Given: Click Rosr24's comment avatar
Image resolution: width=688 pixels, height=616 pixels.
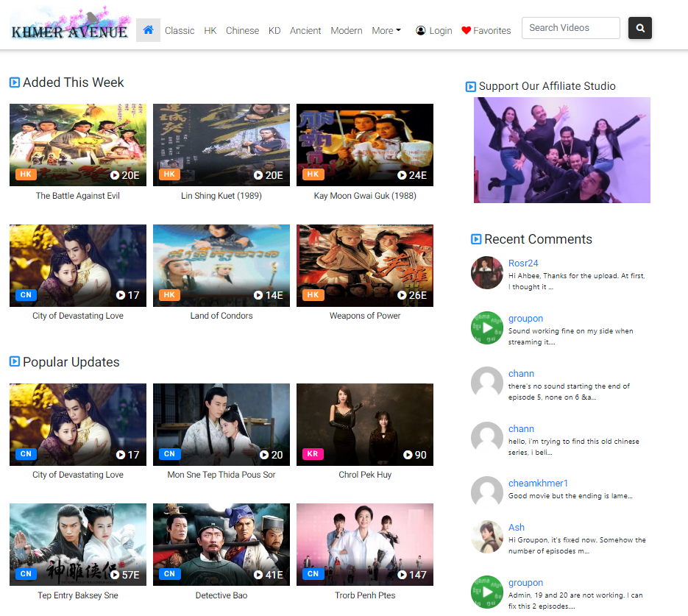Looking at the screenshot, I should (486, 272).
